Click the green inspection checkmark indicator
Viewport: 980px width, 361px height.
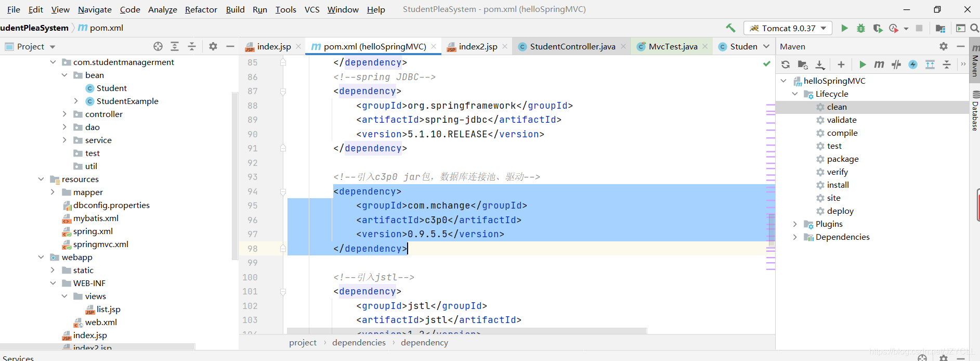(x=766, y=63)
